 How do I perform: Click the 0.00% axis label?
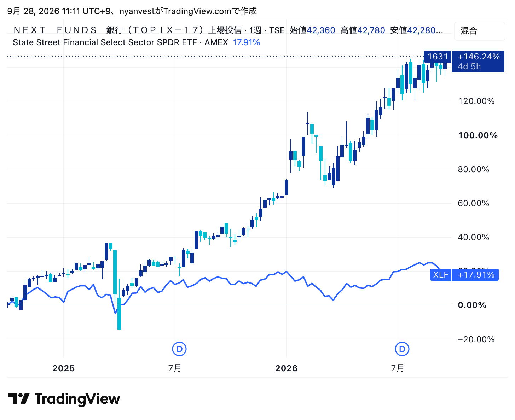[x=472, y=305]
